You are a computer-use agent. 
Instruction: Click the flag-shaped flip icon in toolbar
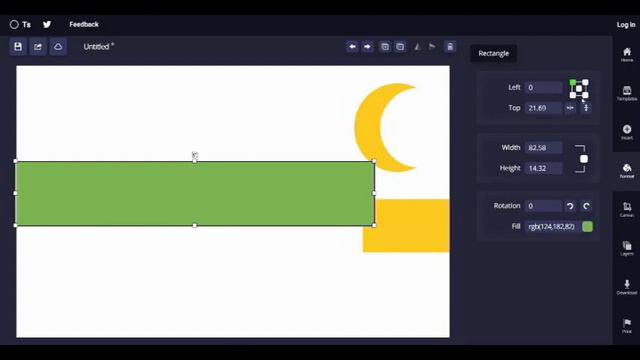432,47
